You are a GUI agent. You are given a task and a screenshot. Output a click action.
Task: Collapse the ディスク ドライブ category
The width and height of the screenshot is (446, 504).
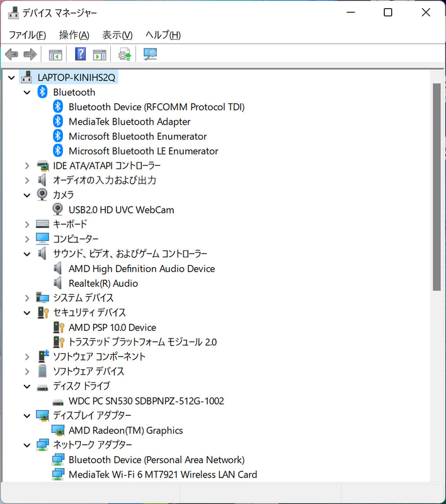click(27, 386)
